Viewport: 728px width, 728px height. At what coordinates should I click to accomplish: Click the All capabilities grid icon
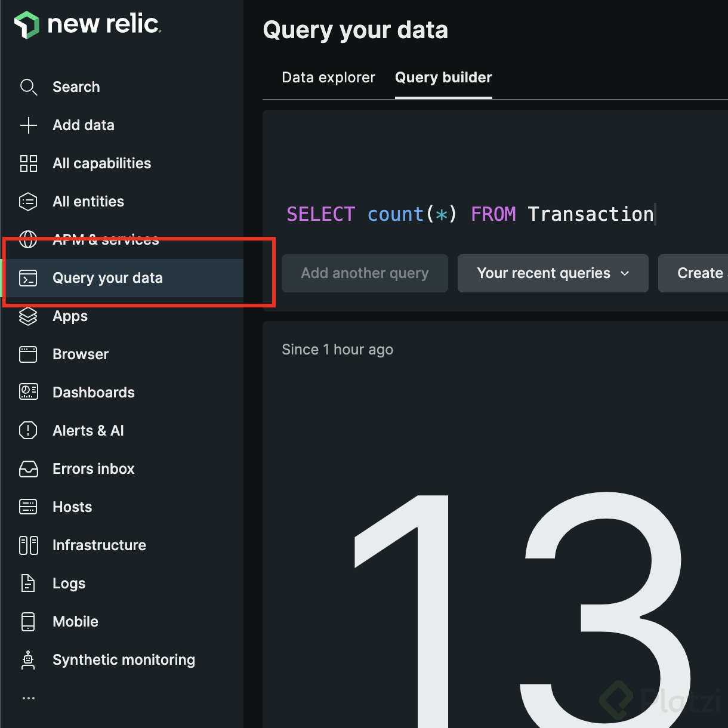(x=28, y=164)
